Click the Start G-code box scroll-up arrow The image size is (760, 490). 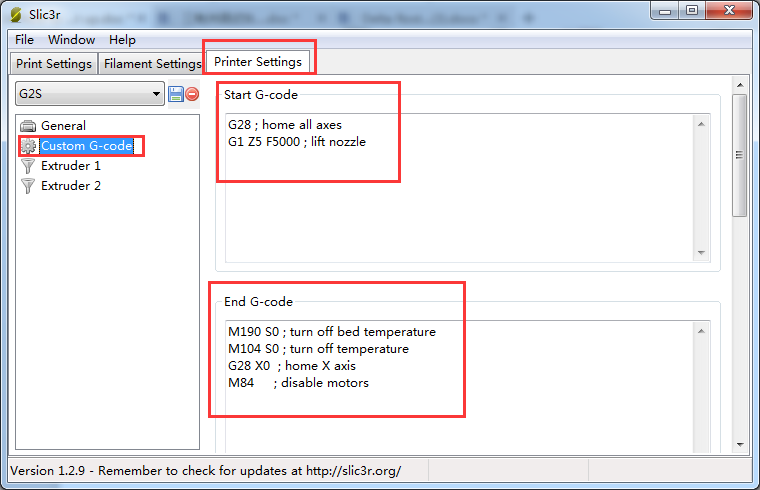click(701, 125)
